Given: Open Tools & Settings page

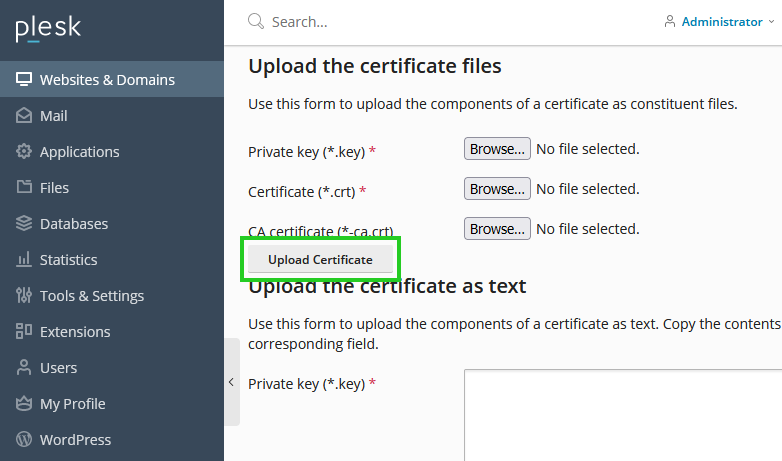Looking at the screenshot, I should 112,295.
